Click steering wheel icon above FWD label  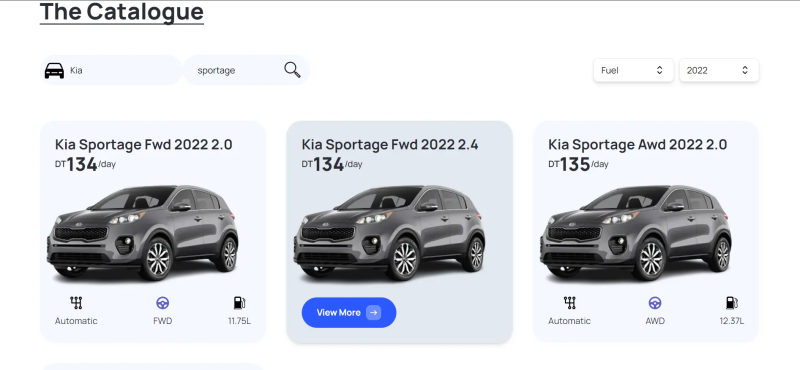pos(163,303)
